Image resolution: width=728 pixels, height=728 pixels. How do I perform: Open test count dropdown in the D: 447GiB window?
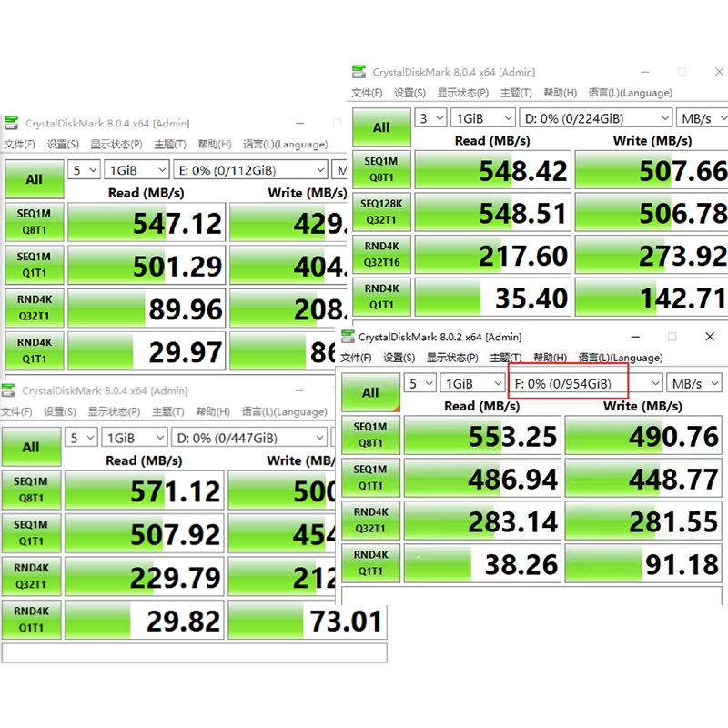(x=81, y=438)
